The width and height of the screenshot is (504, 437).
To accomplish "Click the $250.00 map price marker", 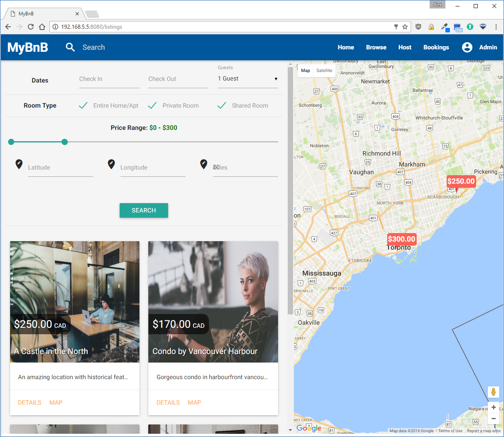I will pyautogui.click(x=461, y=181).
